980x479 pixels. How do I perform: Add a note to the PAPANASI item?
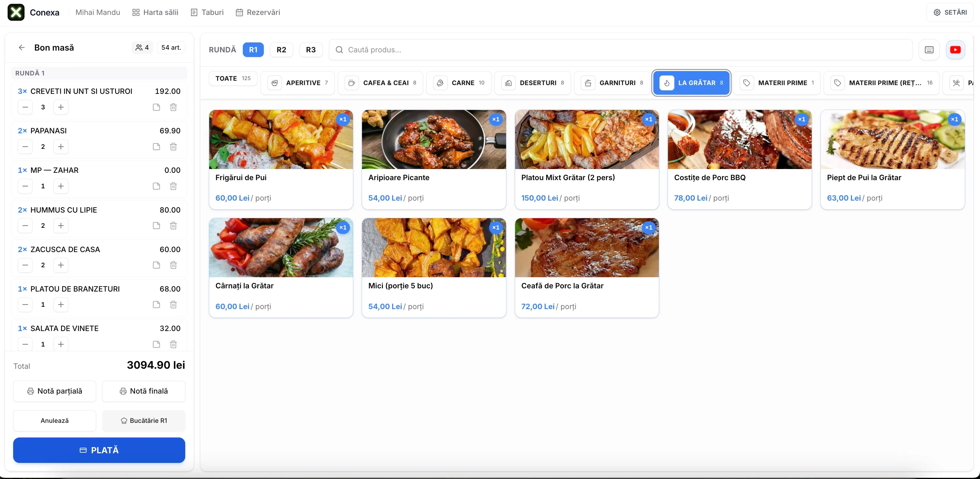[x=156, y=147]
